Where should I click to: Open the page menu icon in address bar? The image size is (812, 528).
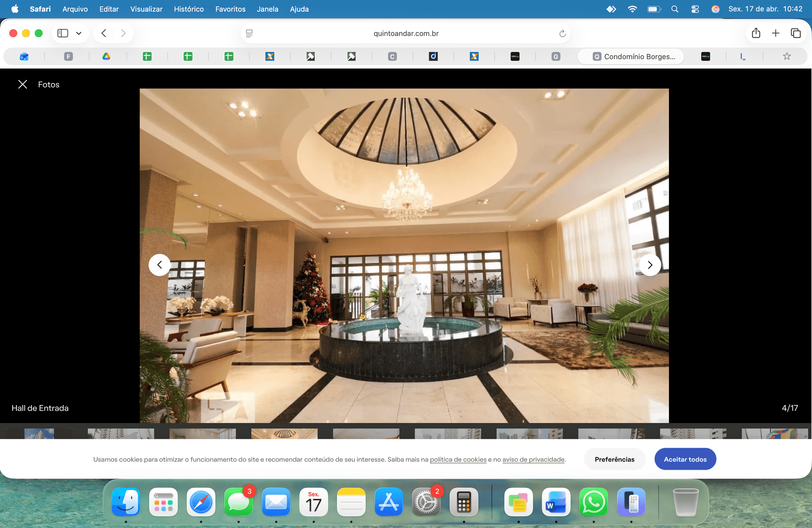(x=249, y=33)
